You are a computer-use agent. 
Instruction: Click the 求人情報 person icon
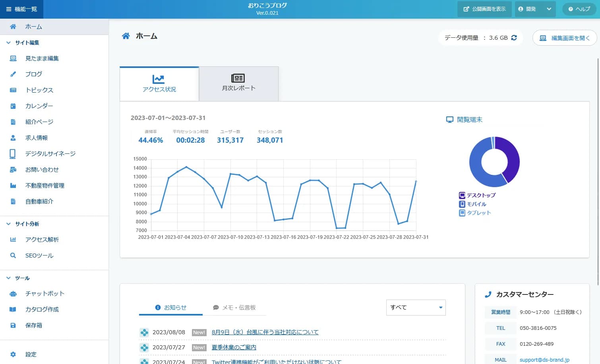(13, 138)
